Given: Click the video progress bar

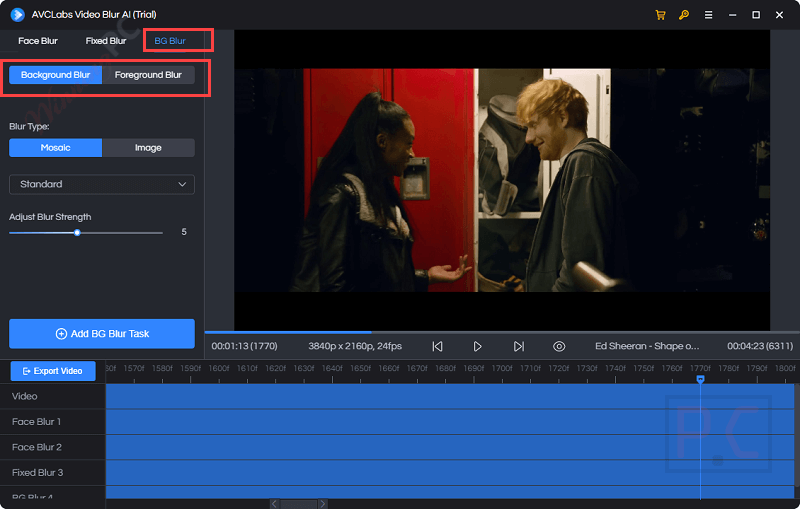Looking at the screenshot, I should (x=502, y=333).
